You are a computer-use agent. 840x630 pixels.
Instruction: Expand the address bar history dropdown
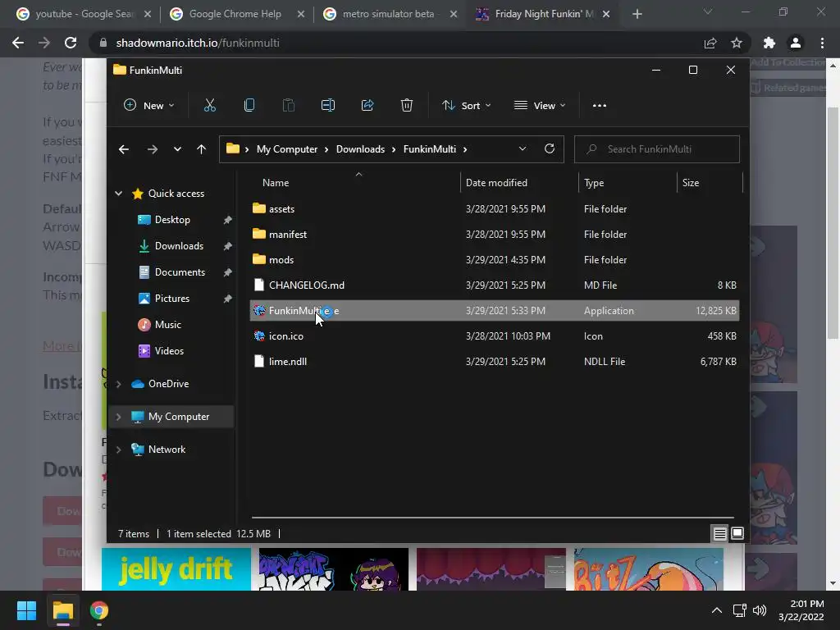(x=523, y=149)
